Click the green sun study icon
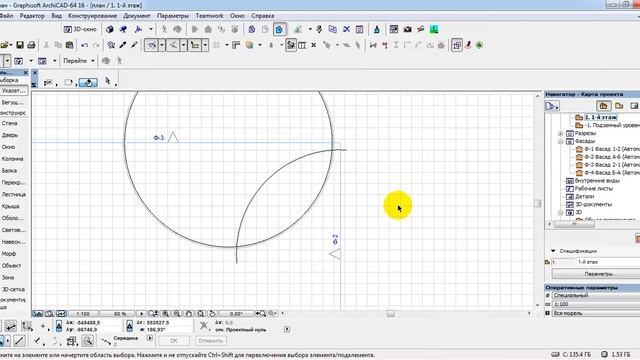 coord(434,29)
